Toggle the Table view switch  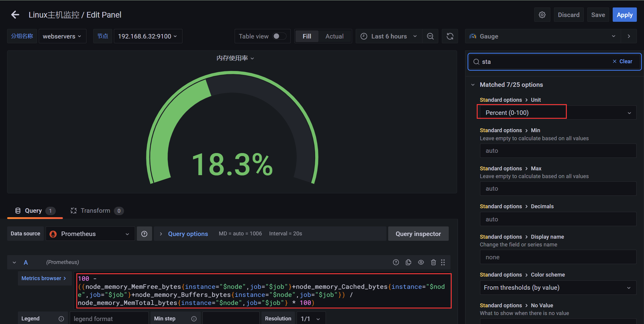(x=279, y=36)
